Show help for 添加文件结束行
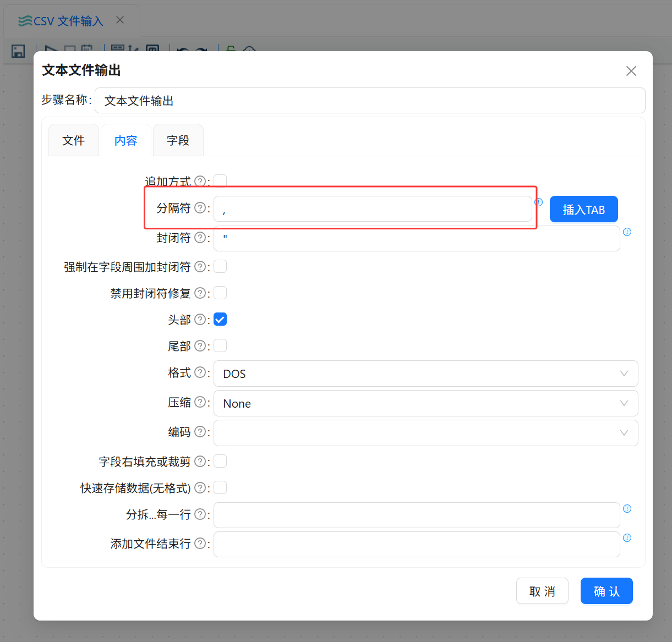This screenshot has width=672, height=642. (x=200, y=544)
